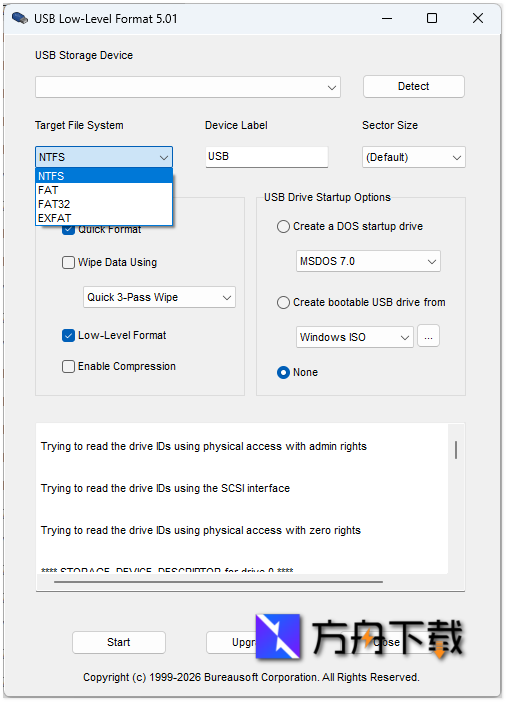This screenshot has height=702, width=506.
Task: Select NTFS from the file system list
Action: point(104,176)
